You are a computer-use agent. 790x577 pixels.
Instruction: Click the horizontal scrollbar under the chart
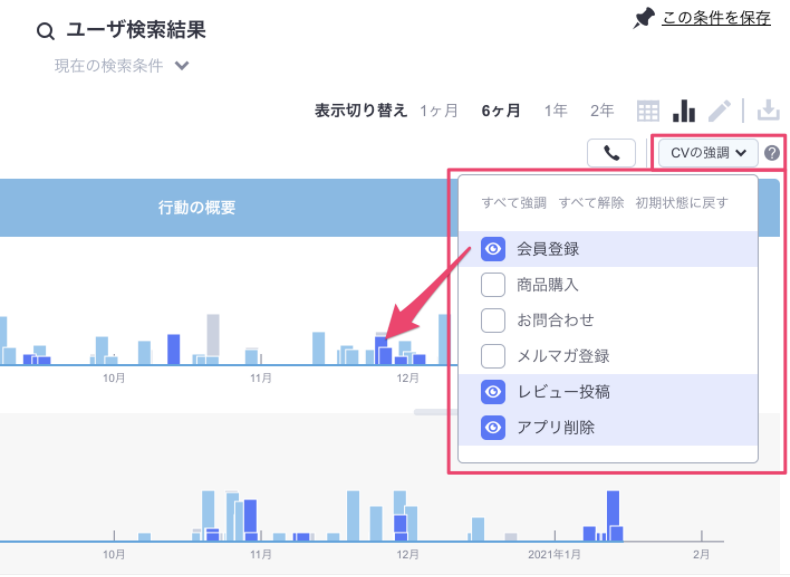432,412
